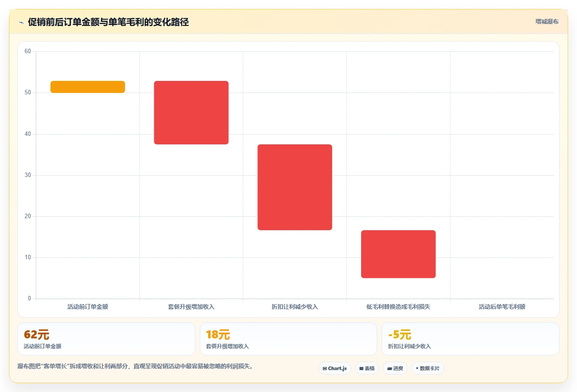
Task: Click the footer description starting 瀑布图把
Action: [x=136, y=366]
